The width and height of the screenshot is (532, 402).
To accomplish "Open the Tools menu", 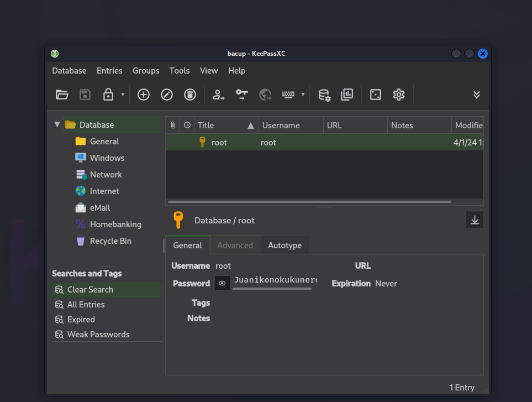I will 180,71.
